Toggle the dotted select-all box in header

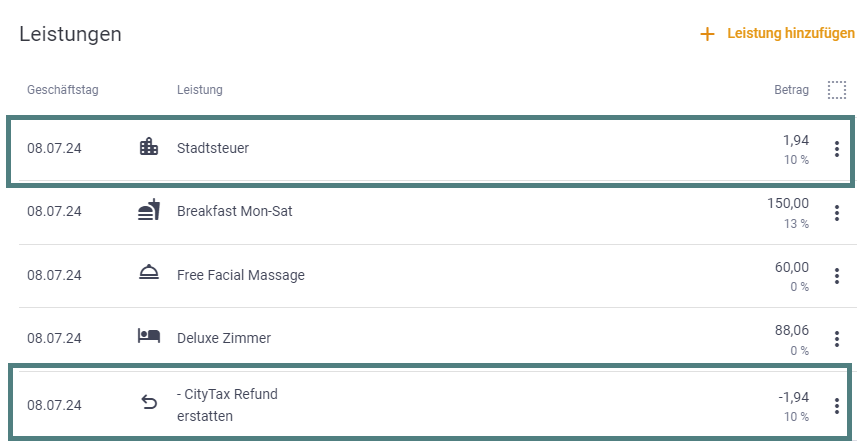click(x=836, y=90)
